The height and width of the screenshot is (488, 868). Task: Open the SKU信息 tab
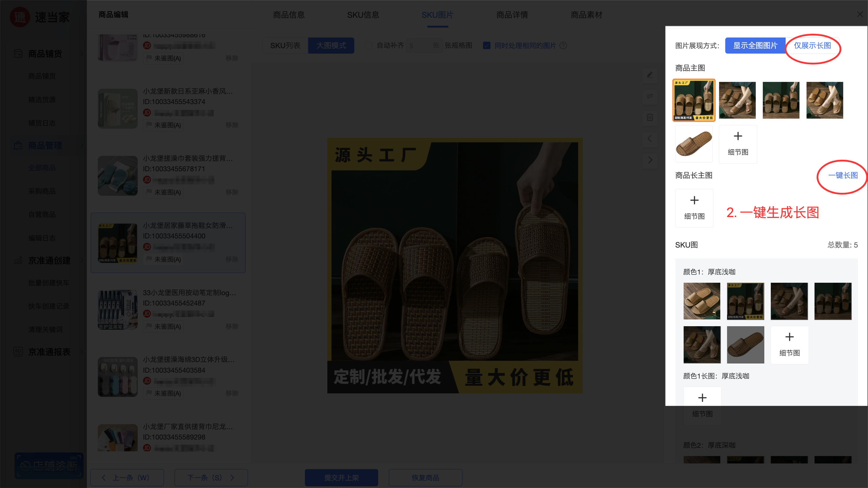click(363, 15)
